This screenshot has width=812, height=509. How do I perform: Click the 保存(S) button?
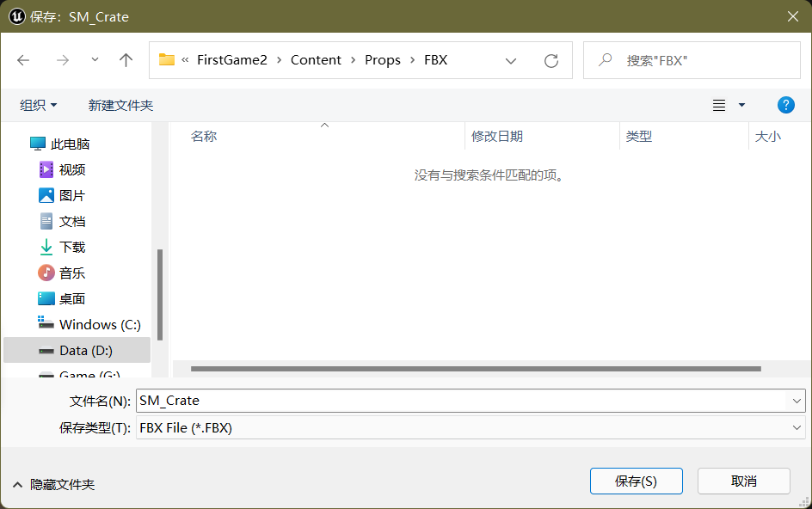(636, 481)
